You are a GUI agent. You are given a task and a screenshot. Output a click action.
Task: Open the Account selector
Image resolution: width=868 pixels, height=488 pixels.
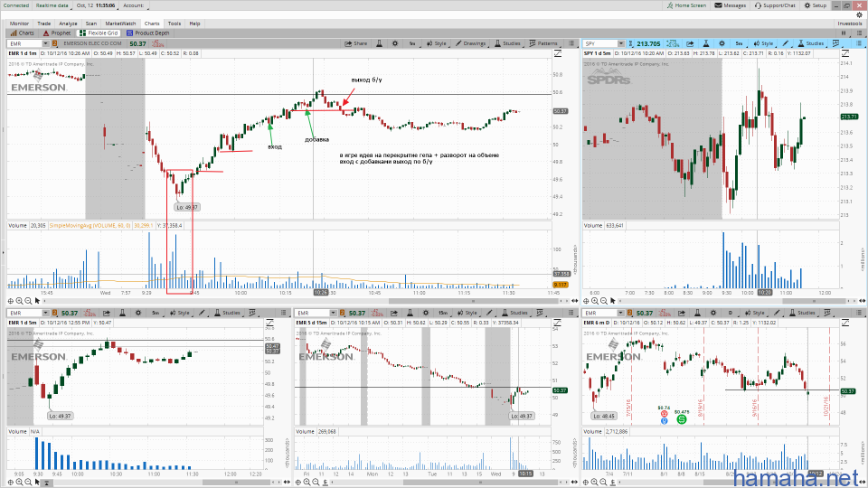coord(134,5)
